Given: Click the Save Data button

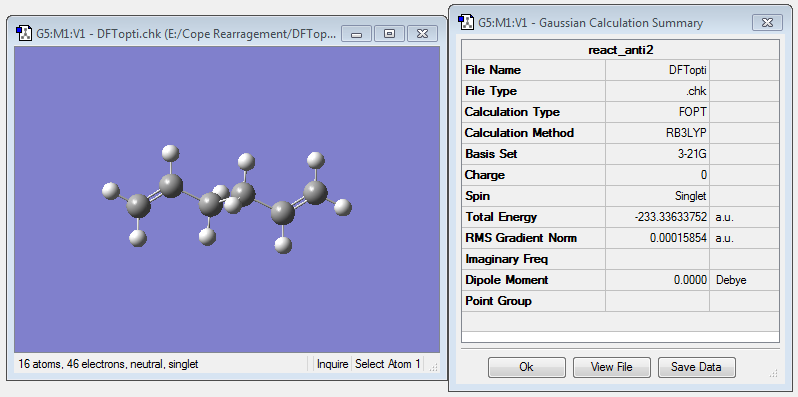Looking at the screenshot, I should (697, 367).
